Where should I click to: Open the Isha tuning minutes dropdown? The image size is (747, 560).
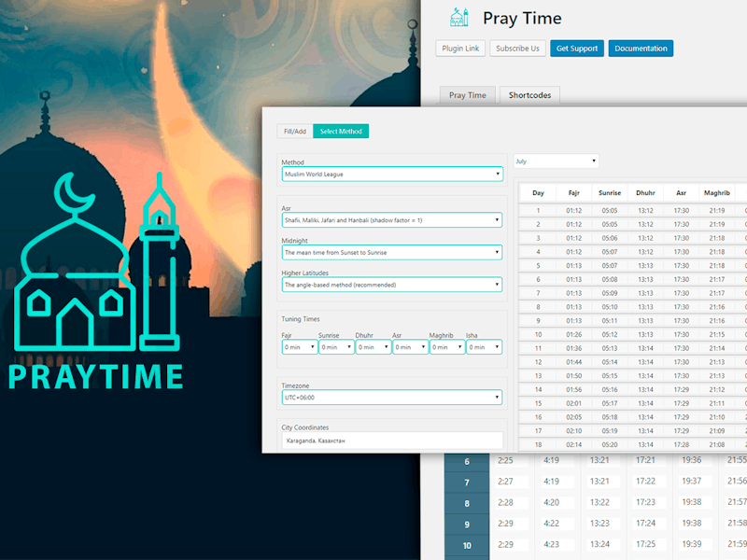point(484,347)
